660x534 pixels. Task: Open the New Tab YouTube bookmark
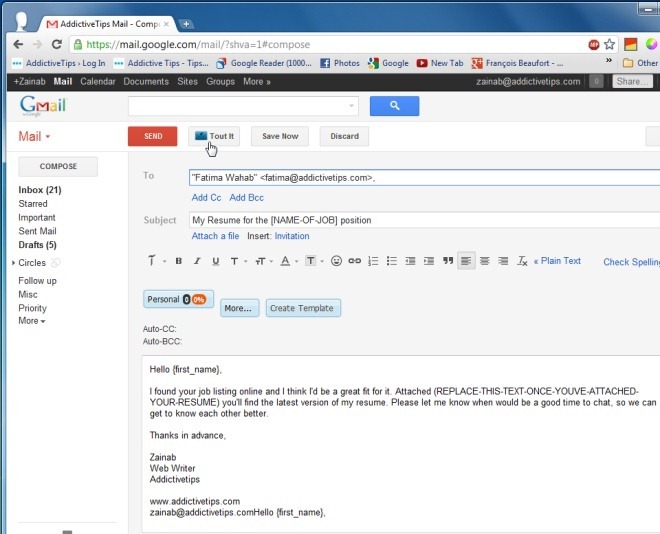point(440,63)
